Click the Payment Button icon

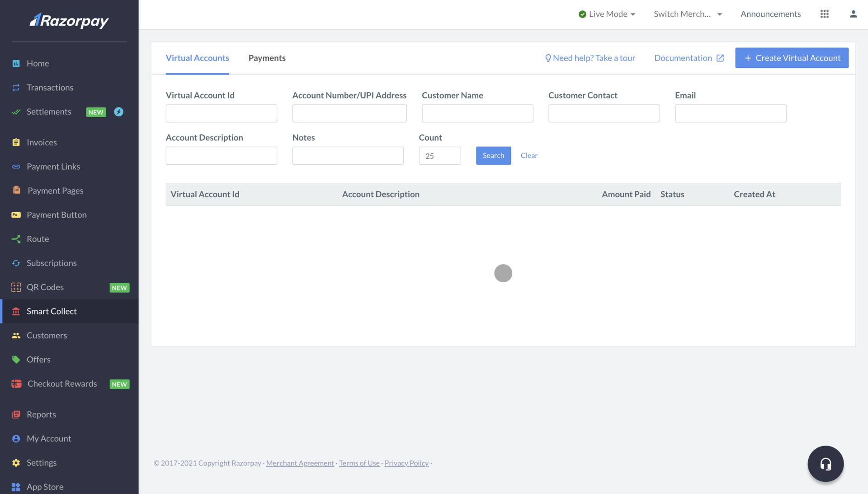(x=16, y=215)
